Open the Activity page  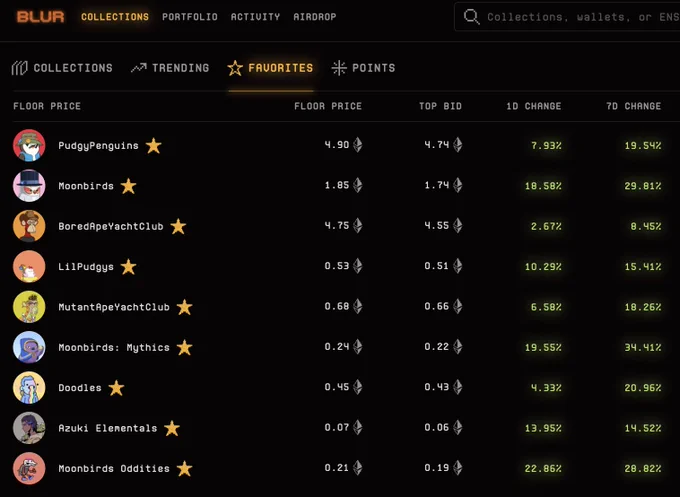click(x=255, y=17)
